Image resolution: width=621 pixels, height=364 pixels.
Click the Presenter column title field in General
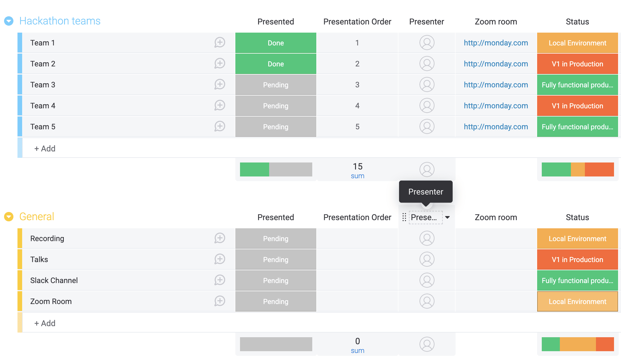(x=426, y=217)
